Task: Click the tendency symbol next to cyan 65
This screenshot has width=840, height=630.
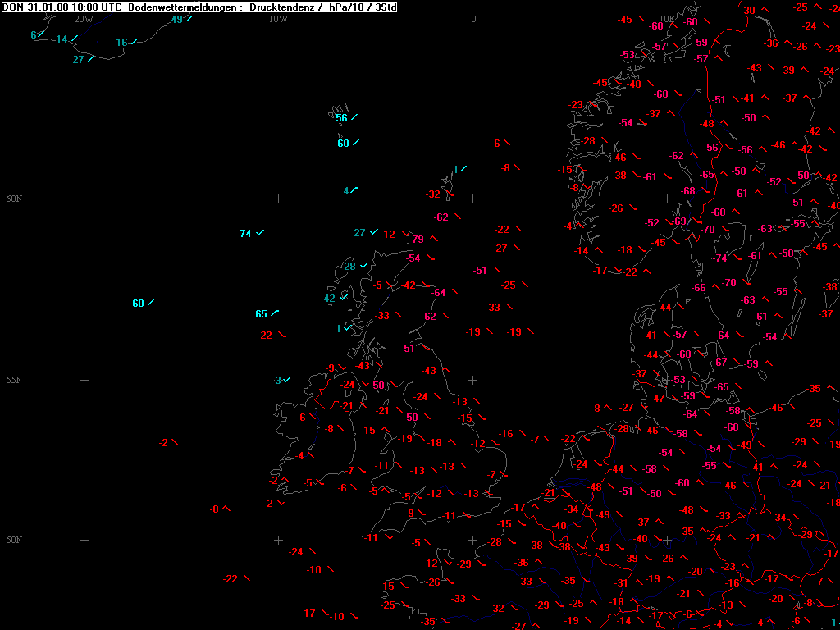Action: 275,313
